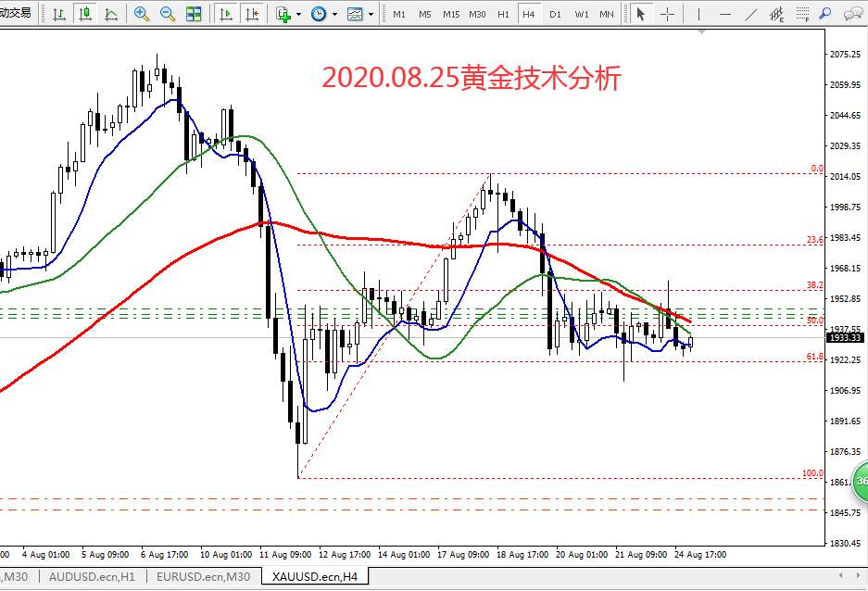This screenshot has width=868, height=591.
Task: Click the red chart title 2020.08.25黄金技术分析
Action: pos(472,78)
